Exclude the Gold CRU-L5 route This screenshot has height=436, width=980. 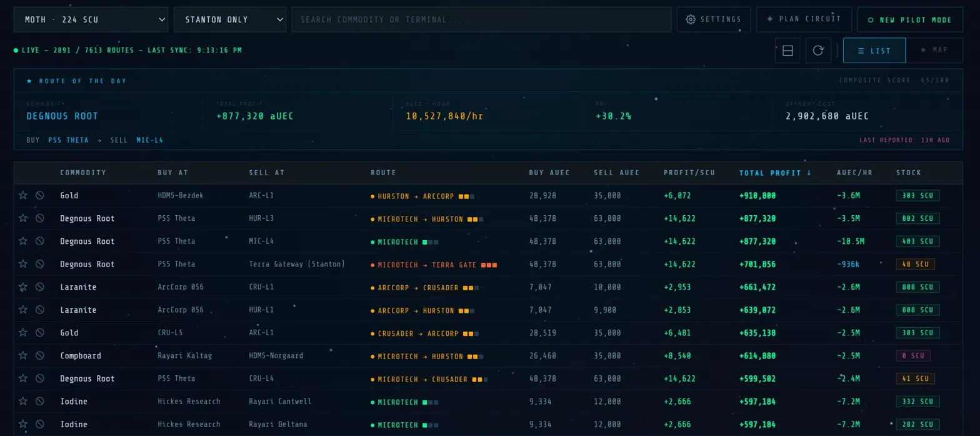[x=40, y=333]
